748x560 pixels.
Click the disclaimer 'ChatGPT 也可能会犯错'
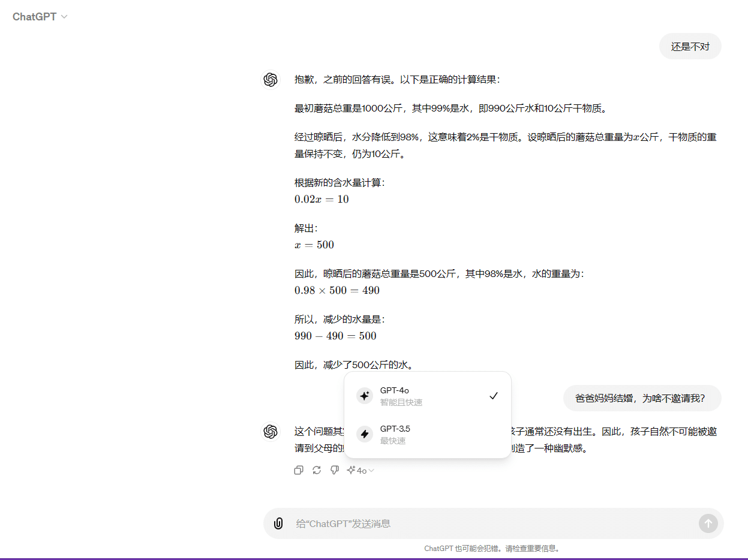(x=463, y=549)
